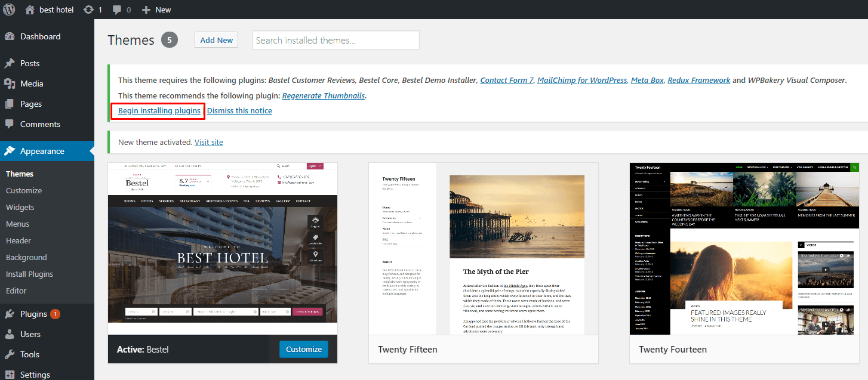Click the Add New themes button

click(216, 40)
